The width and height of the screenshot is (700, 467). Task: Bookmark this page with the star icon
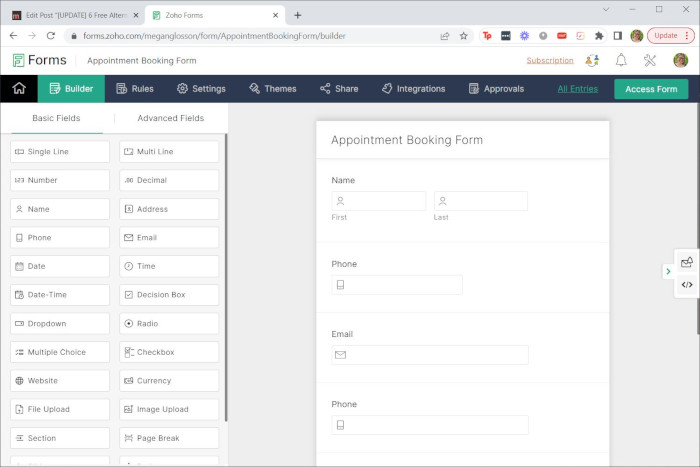coord(463,36)
